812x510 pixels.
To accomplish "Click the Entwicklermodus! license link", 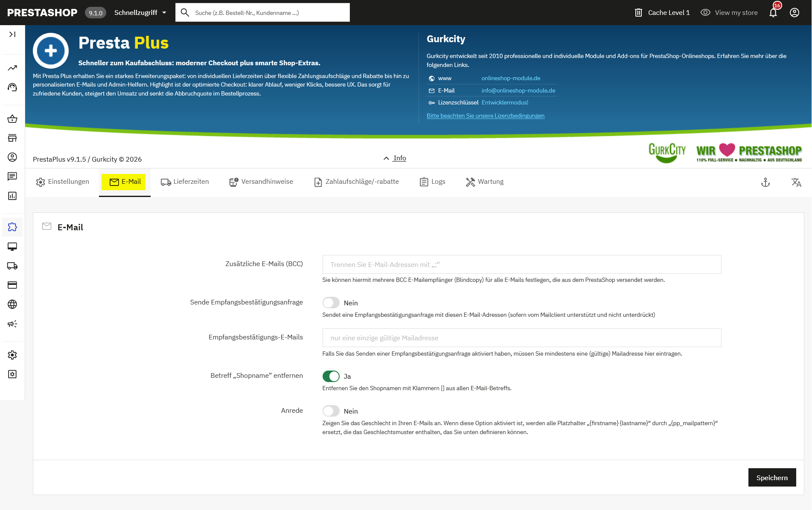I will 505,102.
